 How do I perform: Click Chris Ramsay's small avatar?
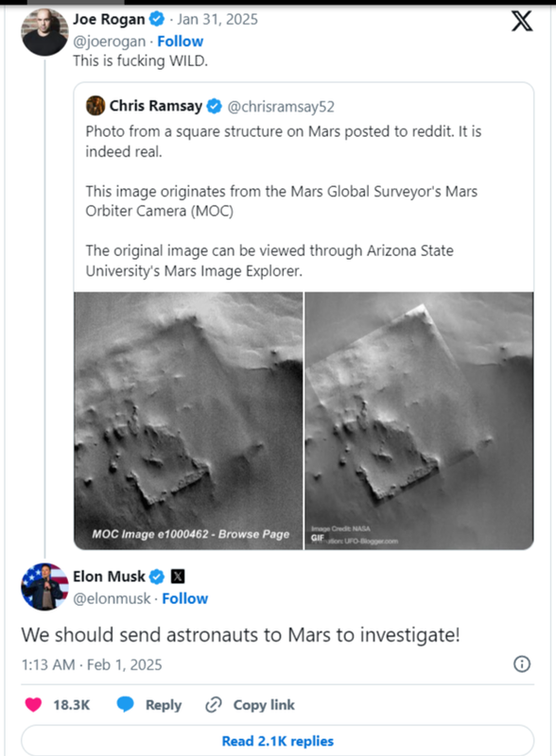pos(96,106)
